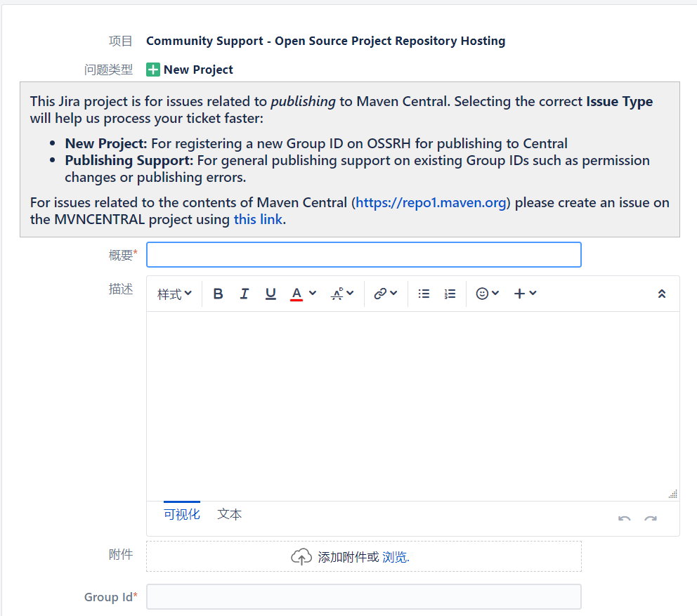Click the cloud upload attachment icon
The image size is (697, 616).
click(x=301, y=556)
